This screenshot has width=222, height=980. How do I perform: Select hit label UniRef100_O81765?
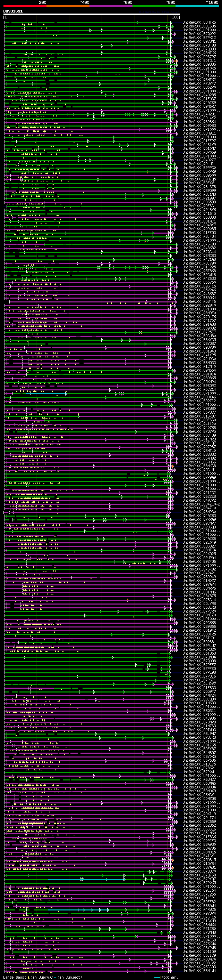point(199,745)
